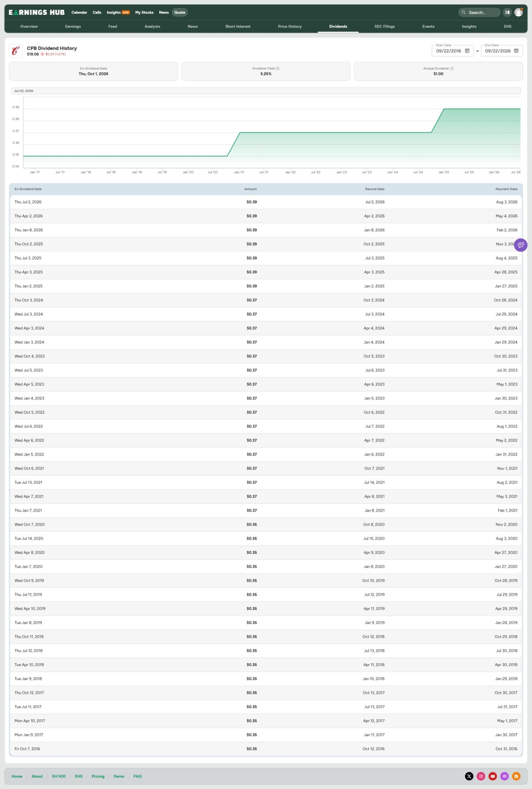The width and height of the screenshot is (532, 789).
Task: Select the SEC Filings tab
Action: point(384,27)
